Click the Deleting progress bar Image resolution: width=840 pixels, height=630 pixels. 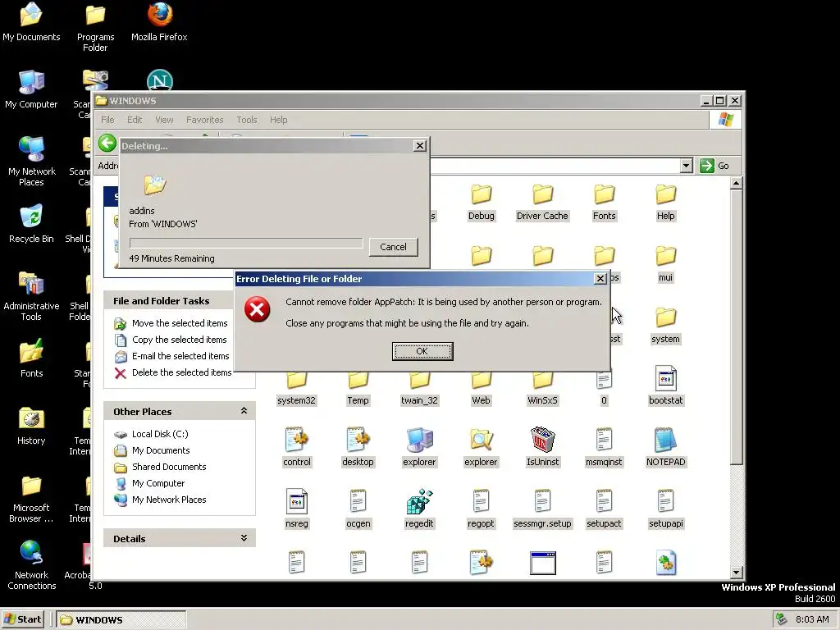246,243
